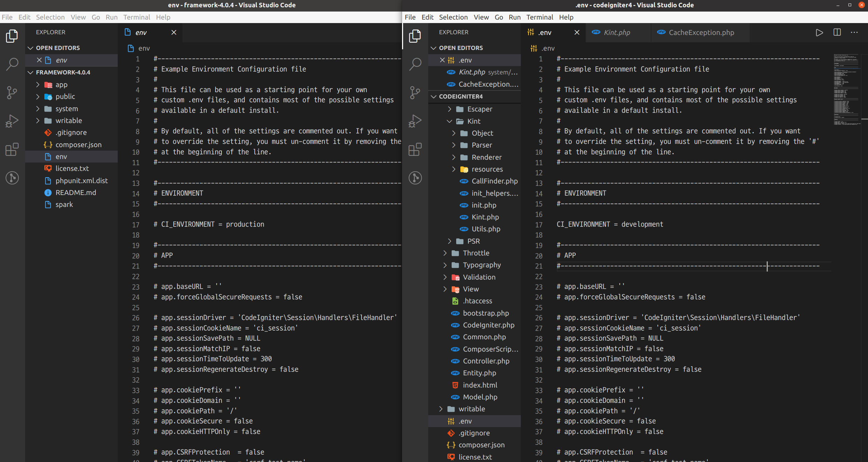Open Search icon in codeigniter4 window
The height and width of the screenshot is (462, 868).
[415, 64]
